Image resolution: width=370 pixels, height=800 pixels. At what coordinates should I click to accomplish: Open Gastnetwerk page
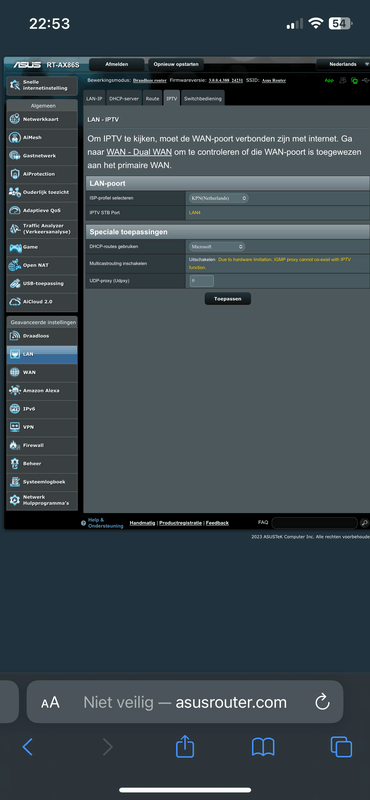tap(42, 156)
